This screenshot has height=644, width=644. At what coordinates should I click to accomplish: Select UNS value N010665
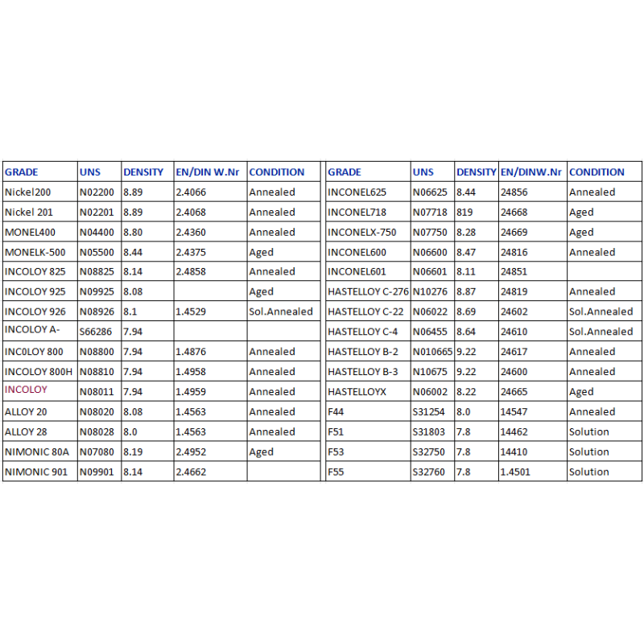[432, 352]
